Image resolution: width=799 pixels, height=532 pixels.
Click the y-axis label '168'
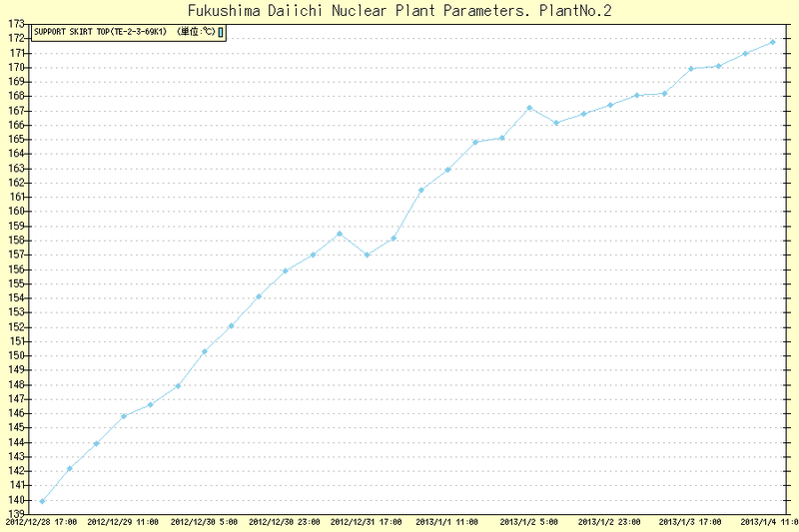16,96
